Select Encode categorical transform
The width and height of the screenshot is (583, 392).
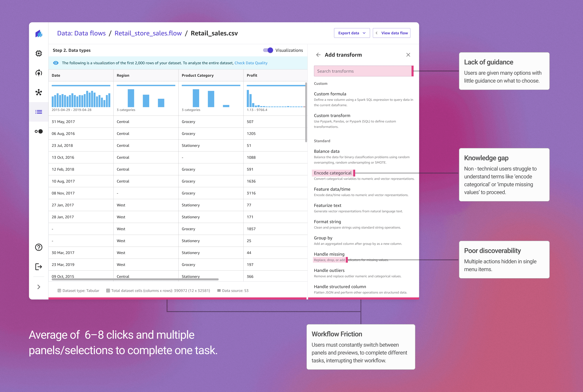pos(332,173)
